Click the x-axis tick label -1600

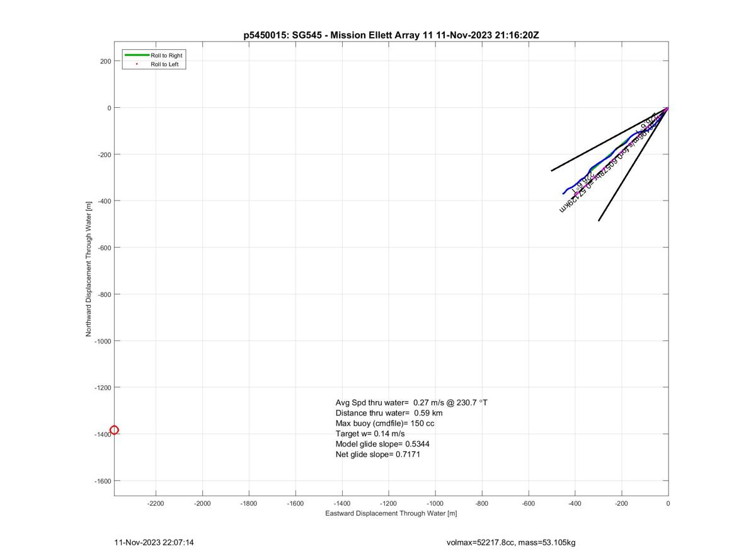tap(295, 504)
